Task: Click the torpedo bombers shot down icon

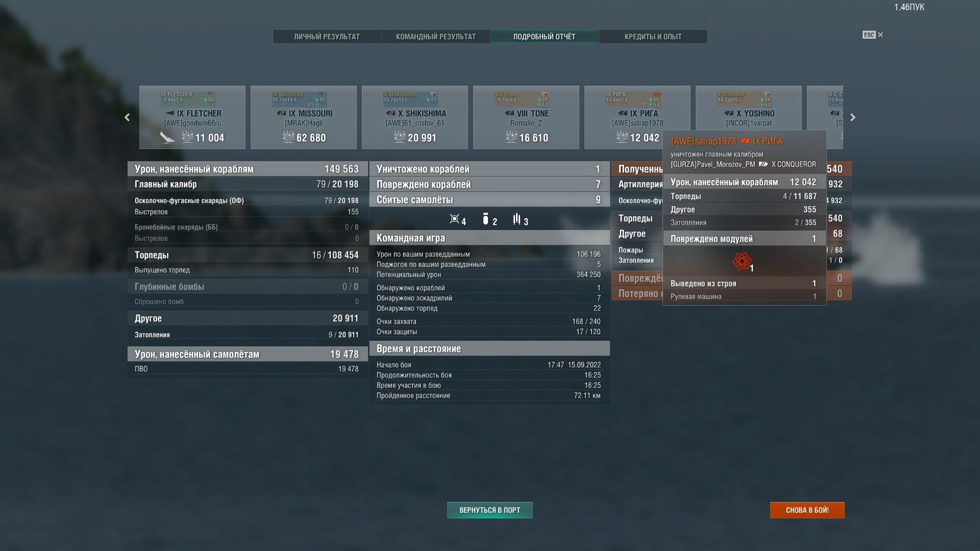Action: (517, 219)
